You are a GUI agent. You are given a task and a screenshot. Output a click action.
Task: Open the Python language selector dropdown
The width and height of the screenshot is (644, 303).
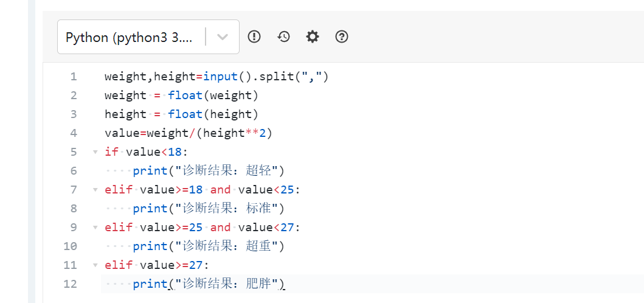click(148, 37)
